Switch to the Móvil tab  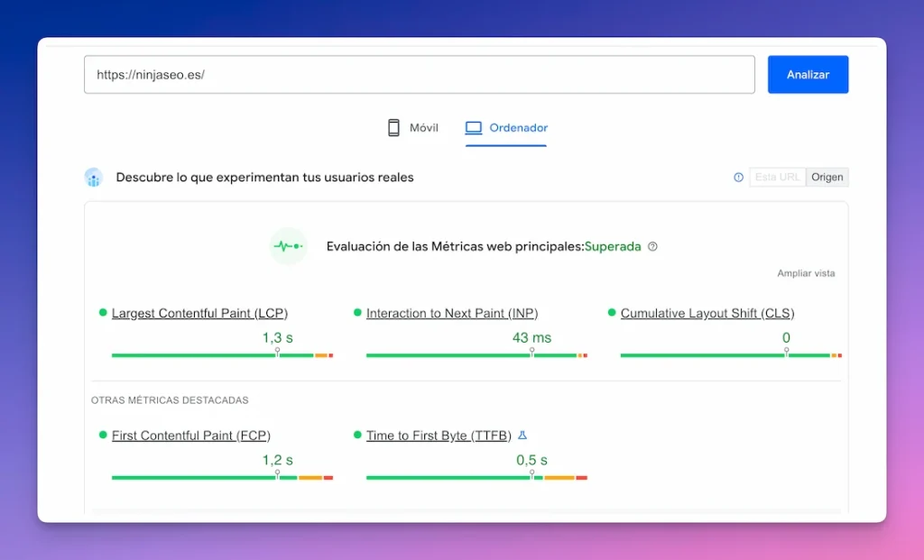[413, 127]
